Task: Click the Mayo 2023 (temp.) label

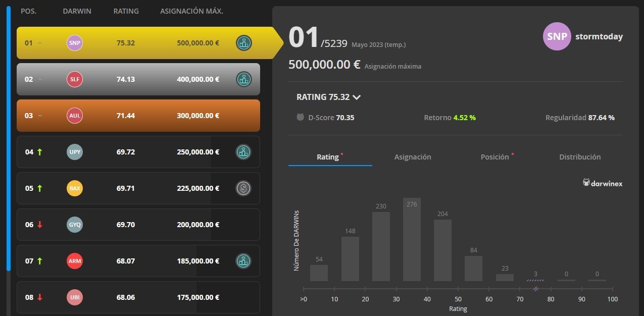Action: (378, 44)
